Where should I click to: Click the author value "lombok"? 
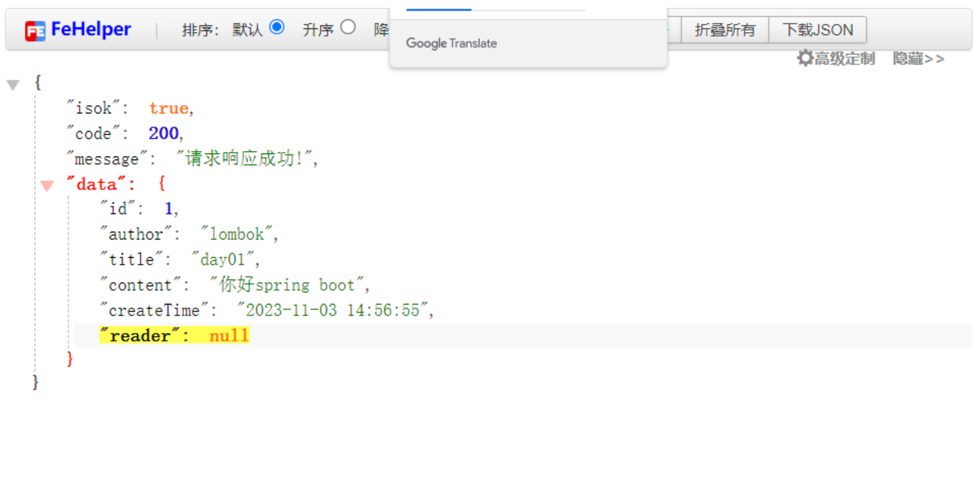coord(237,234)
